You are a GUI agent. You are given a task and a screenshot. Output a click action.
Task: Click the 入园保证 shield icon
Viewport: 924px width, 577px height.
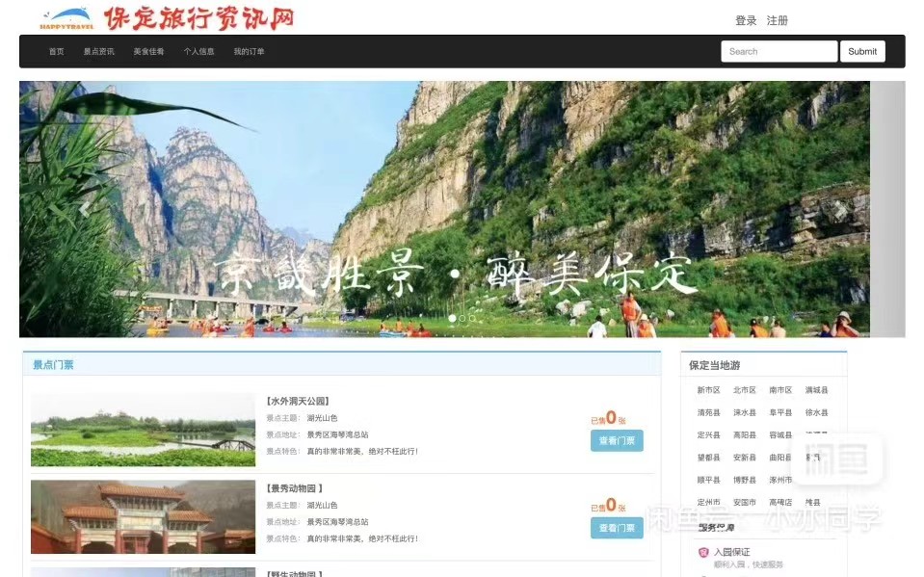[x=703, y=552]
